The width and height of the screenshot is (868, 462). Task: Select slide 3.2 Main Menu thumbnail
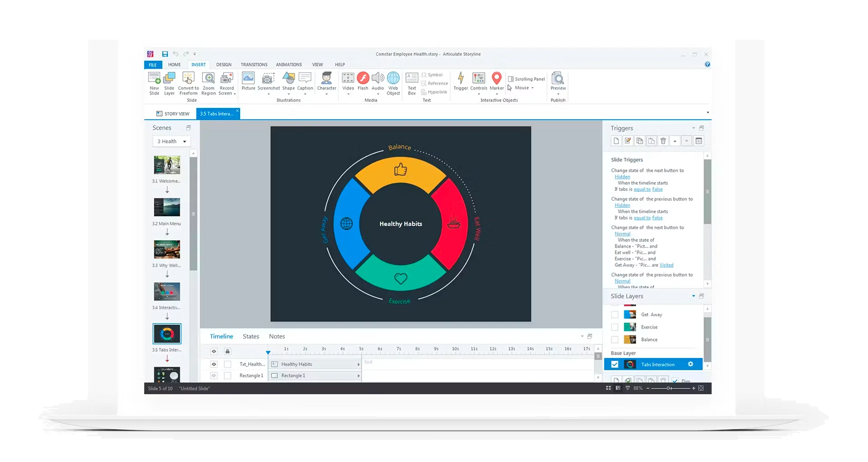click(x=167, y=207)
